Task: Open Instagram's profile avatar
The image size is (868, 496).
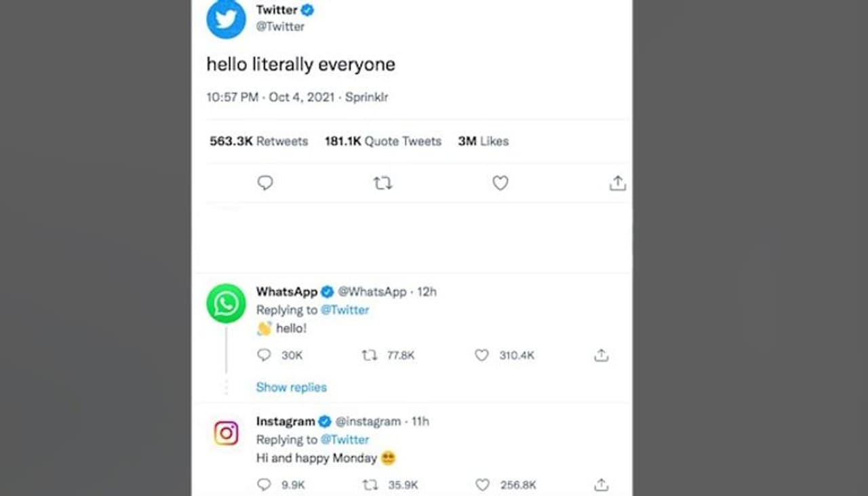Action: pos(226,433)
